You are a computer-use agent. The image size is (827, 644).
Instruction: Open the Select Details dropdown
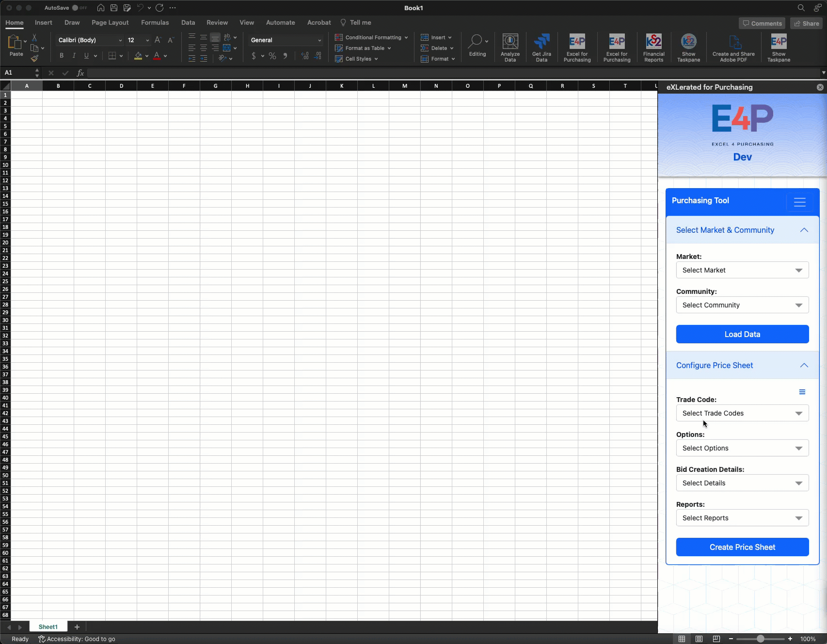(742, 483)
